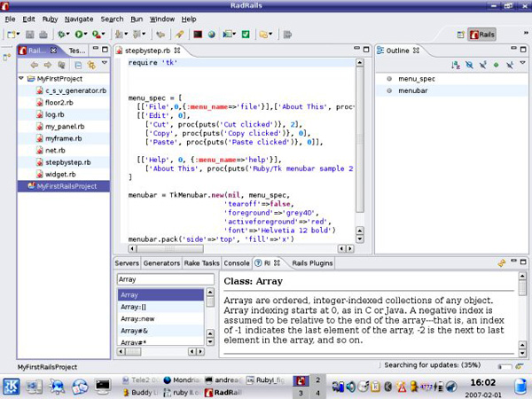Toggle the last crossed-out filter in Outline
Viewport: 532px width, 399px height.
[x=510, y=65]
